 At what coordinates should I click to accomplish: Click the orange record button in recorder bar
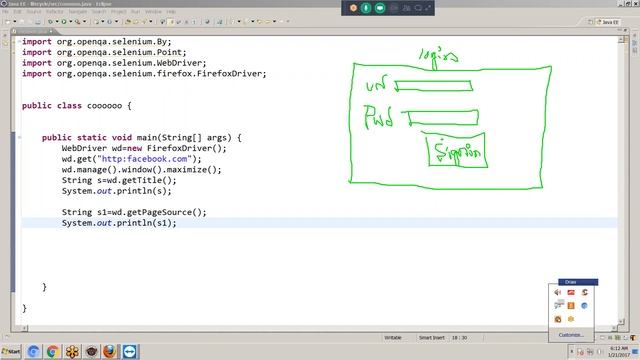[353, 8]
